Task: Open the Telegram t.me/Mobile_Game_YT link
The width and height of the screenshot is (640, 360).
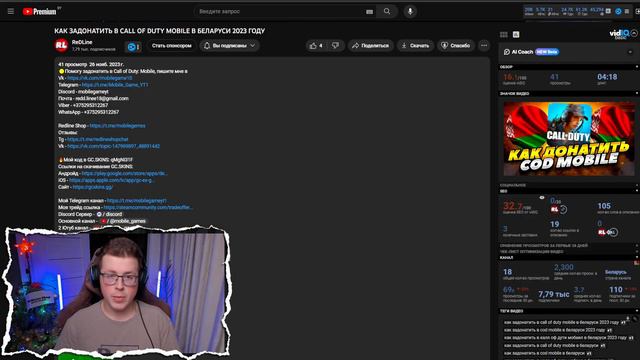Action: 115,85
